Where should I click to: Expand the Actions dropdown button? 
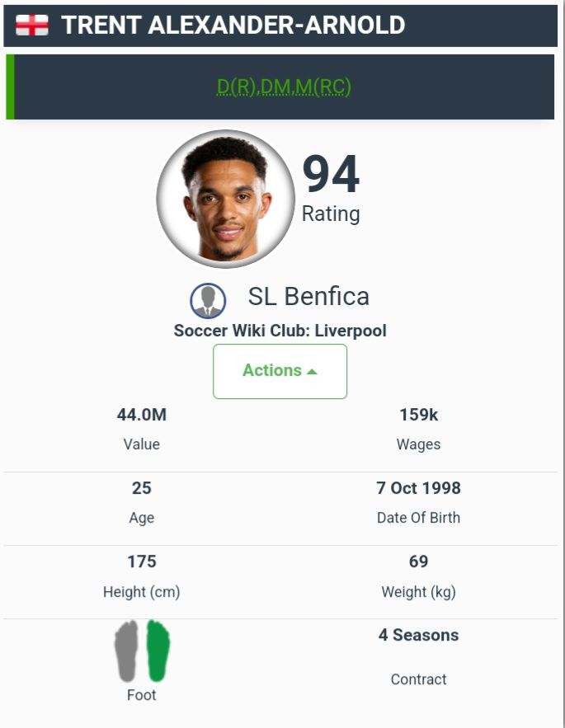[x=280, y=371]
